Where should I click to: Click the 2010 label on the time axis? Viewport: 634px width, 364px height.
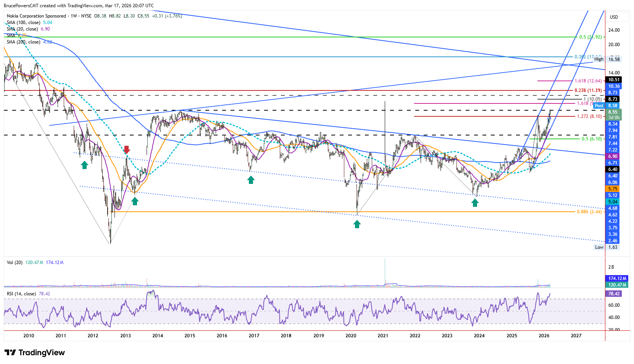(x=29, y=336)
